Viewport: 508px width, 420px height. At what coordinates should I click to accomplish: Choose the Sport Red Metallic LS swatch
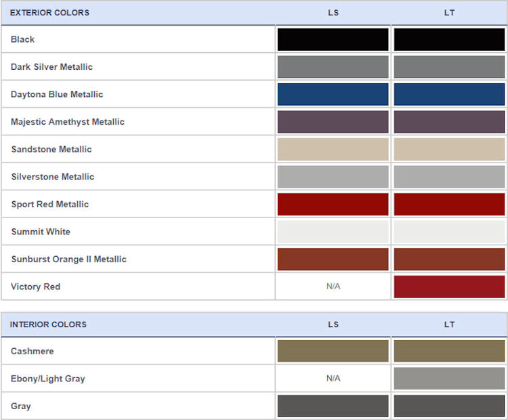point(333,204)
